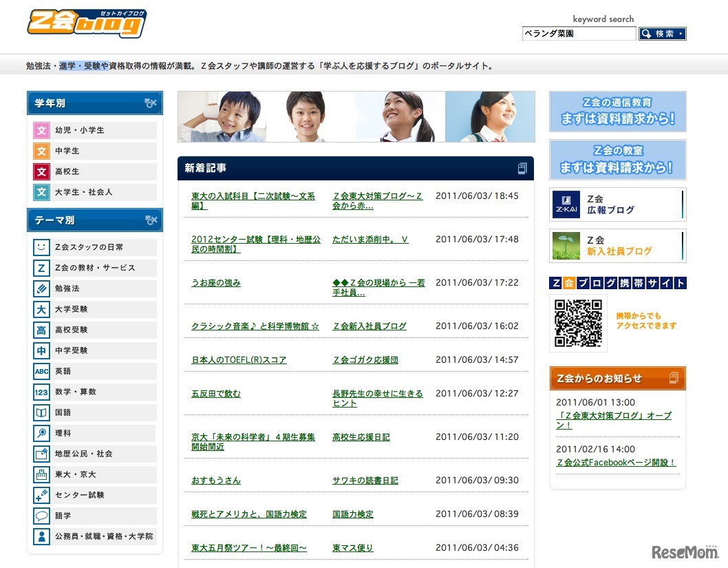Open article 東大の入試科目【二次試験〜文系編】

(253, 200)
